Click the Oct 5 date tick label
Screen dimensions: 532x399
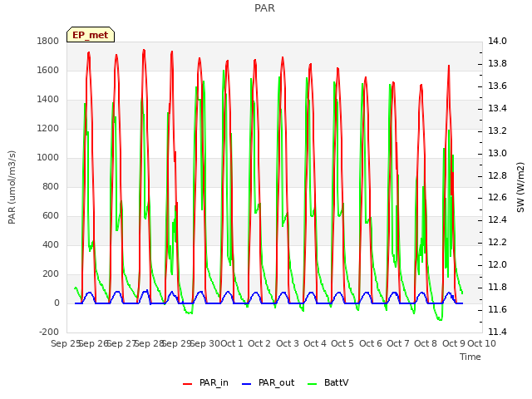342,343
